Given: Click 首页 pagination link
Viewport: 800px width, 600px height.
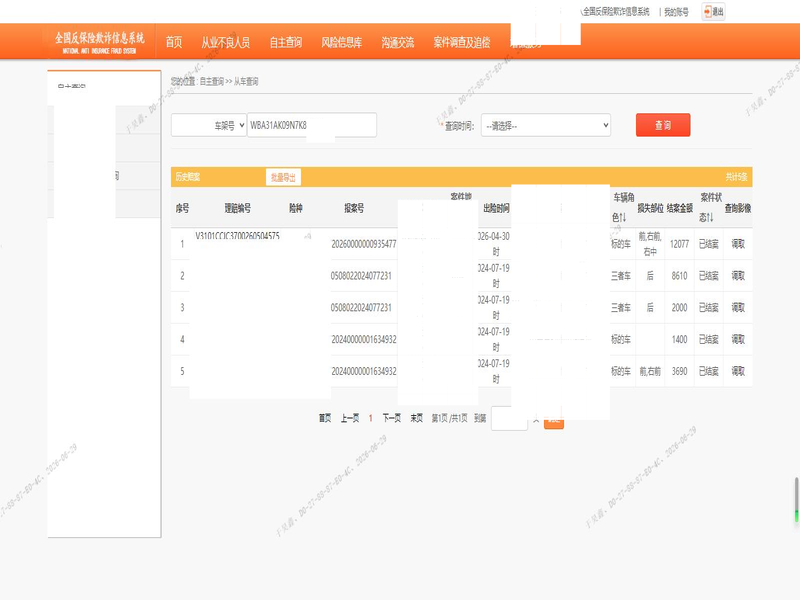Looking at the screenshot, I should (325, 418).
